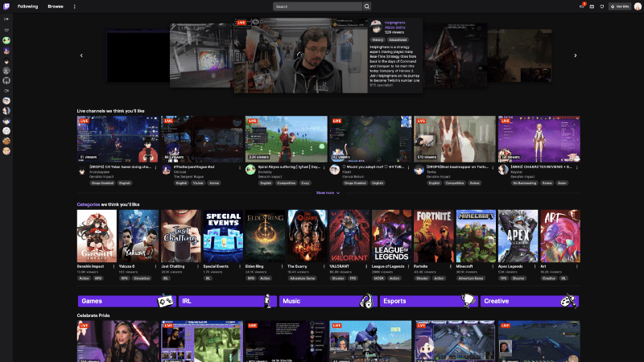Screen dimensions: 644x362
Task: Open the notifications inbox with red badge
Action: [582, 6]
